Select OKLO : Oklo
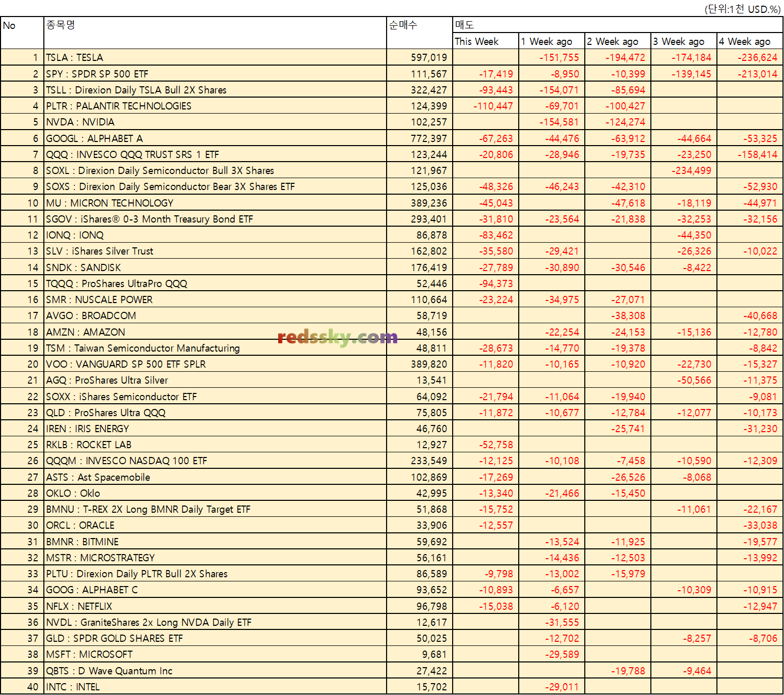 (x=73, y=493)
